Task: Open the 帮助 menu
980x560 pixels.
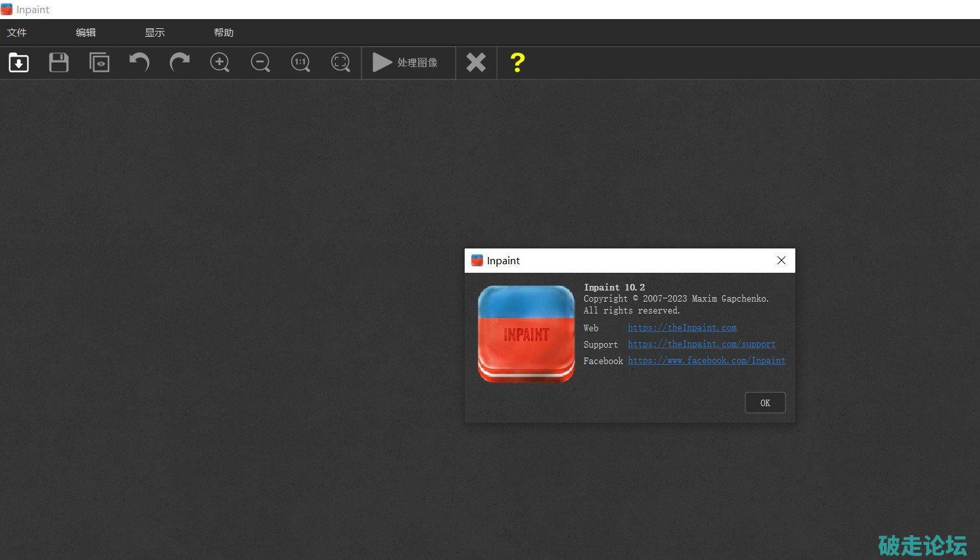Action: pos(223,32)
